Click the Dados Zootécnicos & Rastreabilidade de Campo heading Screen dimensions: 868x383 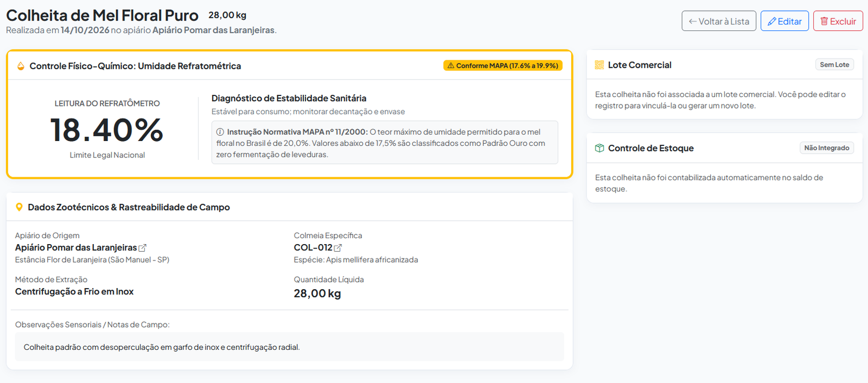pyautogui.click(x=129, y=207)
